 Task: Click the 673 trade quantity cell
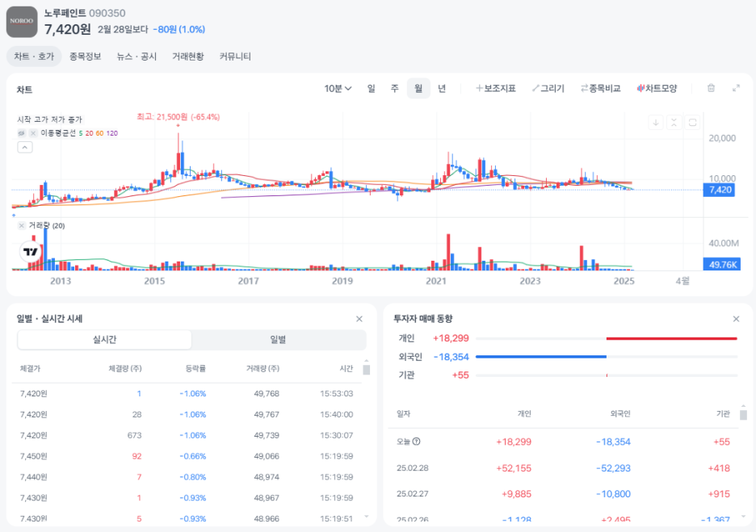tap(135, 435)
